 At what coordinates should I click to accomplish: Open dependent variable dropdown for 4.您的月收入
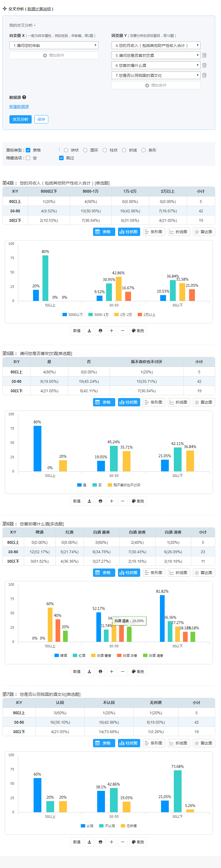(x=156, y=45)
